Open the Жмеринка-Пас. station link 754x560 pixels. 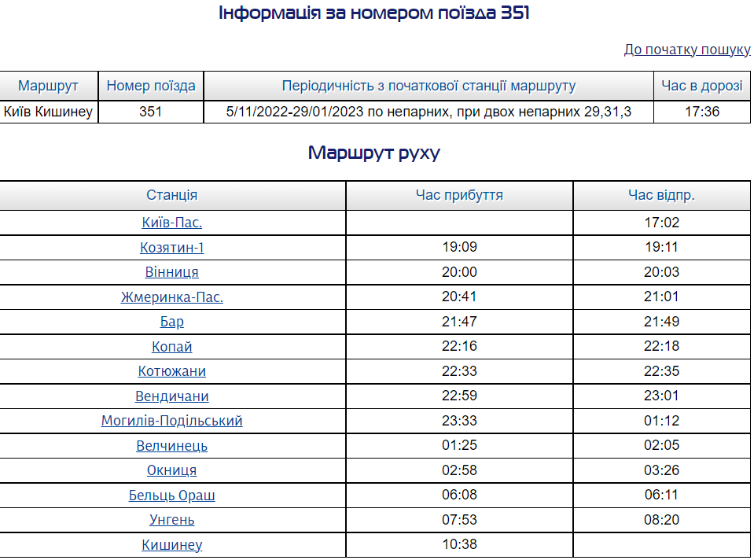172,297
